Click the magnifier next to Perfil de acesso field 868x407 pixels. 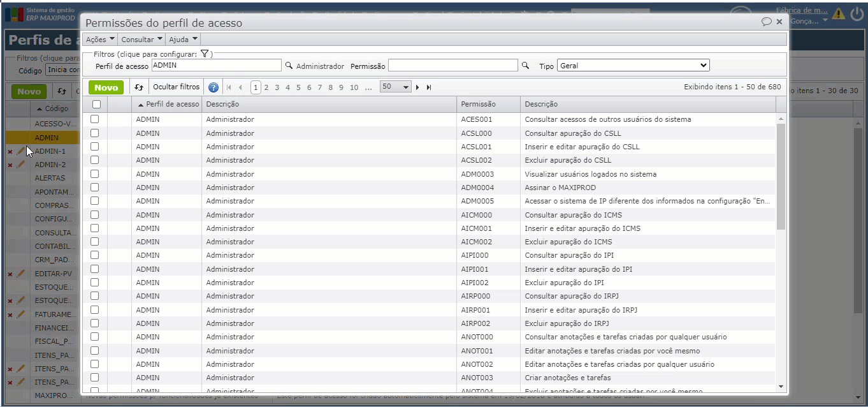click(x=289, y=66)
